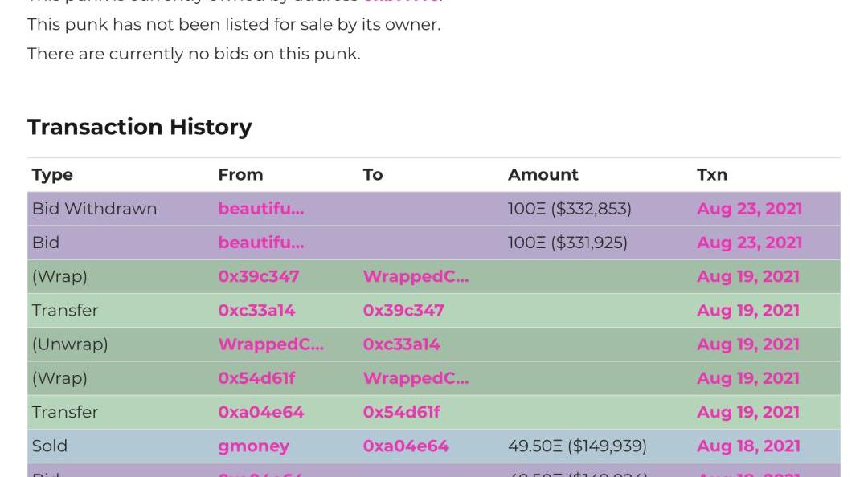Screen dimensions: 868x477
Task: Open 0x39c347 recipient in the Transfer row
Action: click(x=403, y=310)
